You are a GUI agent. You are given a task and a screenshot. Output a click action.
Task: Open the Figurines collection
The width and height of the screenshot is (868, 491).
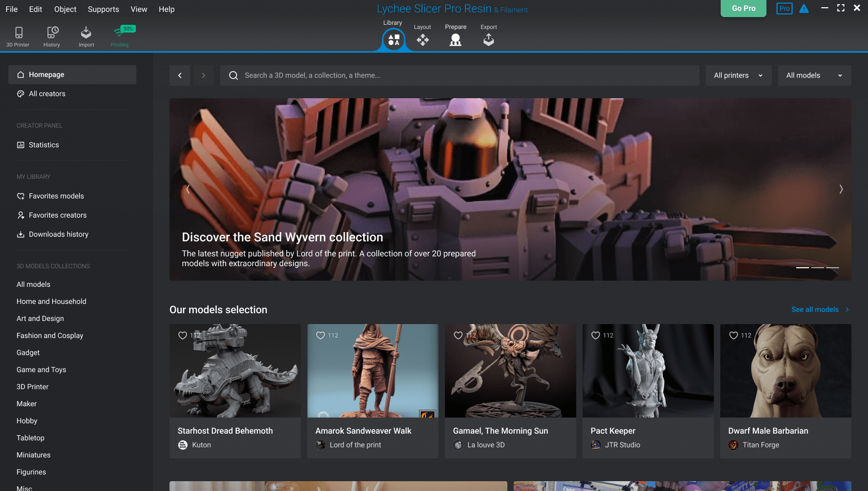pyautogui.click(x=31, y=472)
